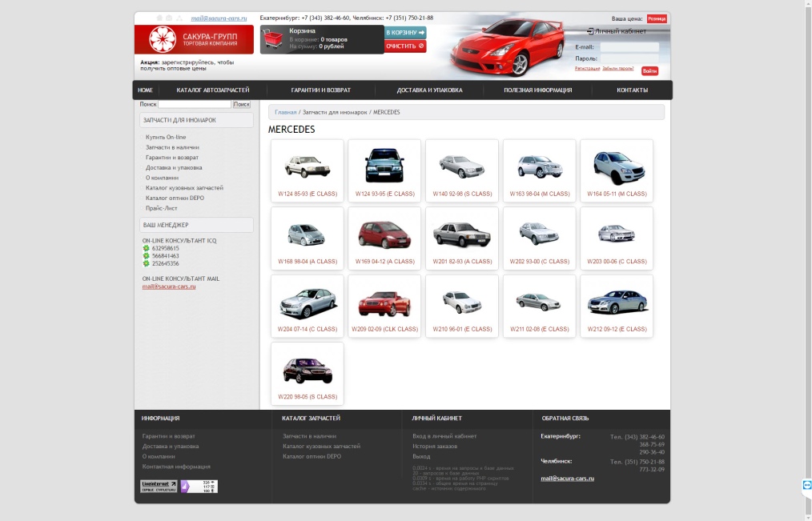Open sidebar link Запчасти в наличии
This screenshot has width=812, height=521.
click(172, 147)
